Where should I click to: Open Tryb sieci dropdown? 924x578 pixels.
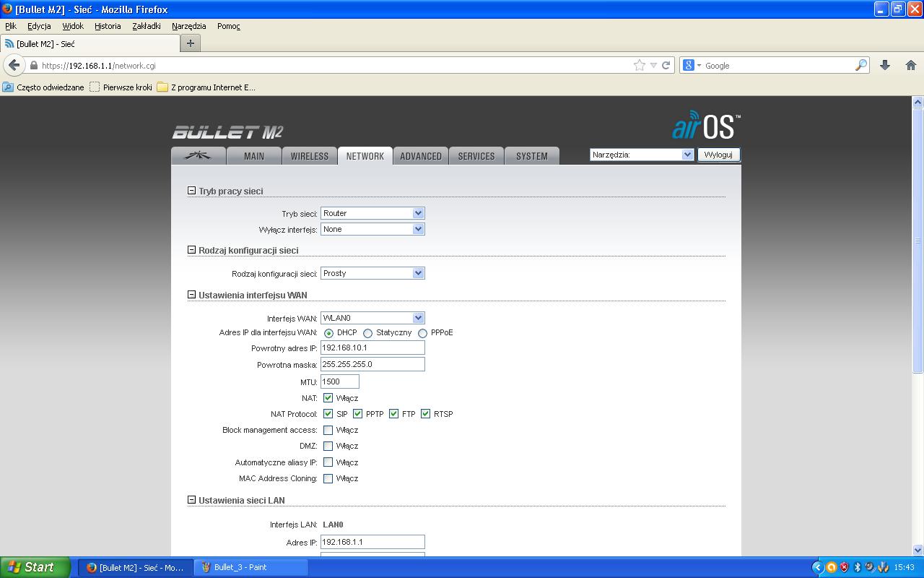tap(372, 213)
